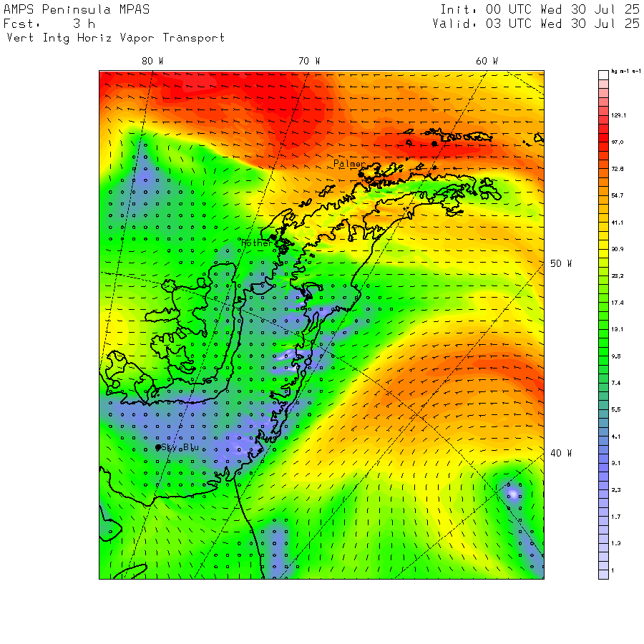
Task: Click the 41.1 color bar value
Action: tap(618, 223)
